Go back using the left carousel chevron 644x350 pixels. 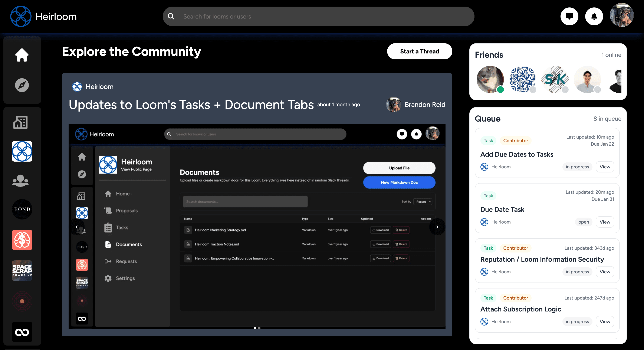[x=76, y=227]
